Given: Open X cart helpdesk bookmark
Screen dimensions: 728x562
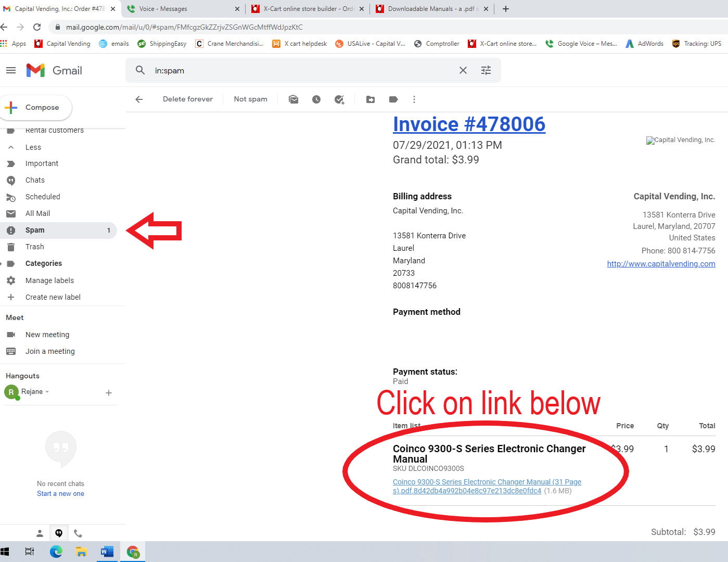Looking at the screenshot, I should click(x=300, y=44).
